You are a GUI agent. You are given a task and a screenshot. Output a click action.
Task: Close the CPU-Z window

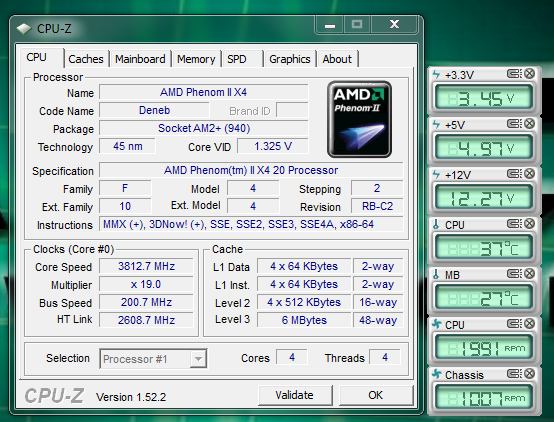(394, 24)
